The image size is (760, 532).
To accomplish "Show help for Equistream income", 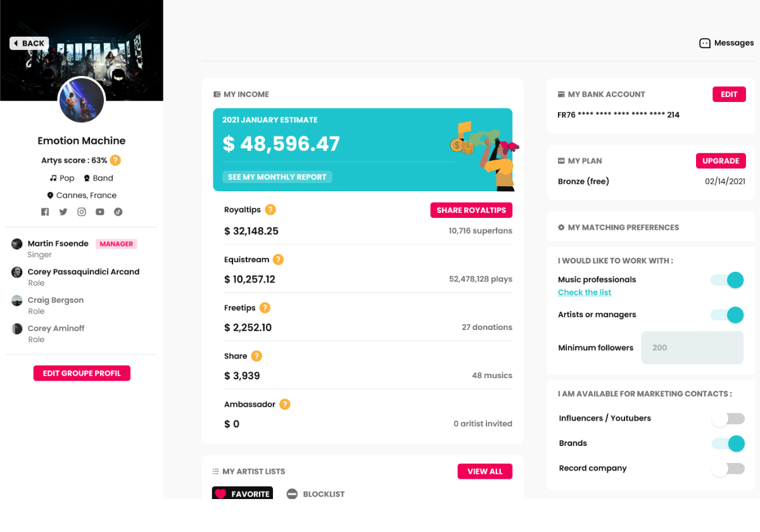I will (278, 260).
